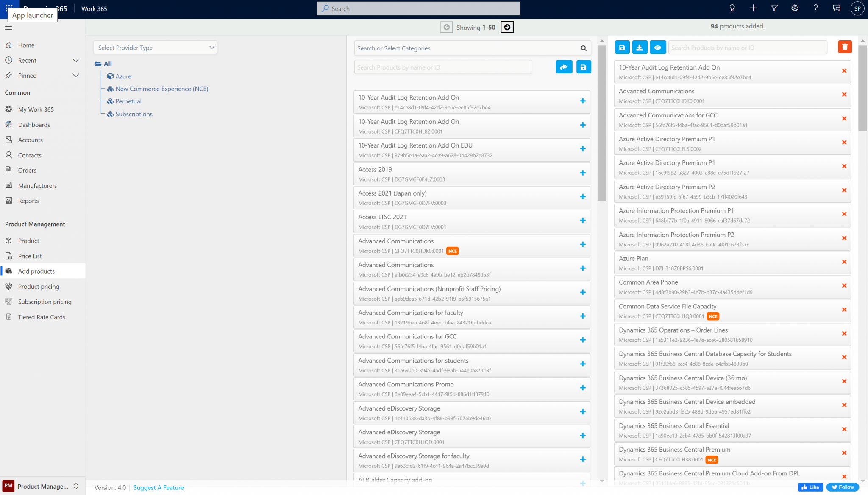
Task: Expand the Pinned section chevron
Action: tap(76, 76)
